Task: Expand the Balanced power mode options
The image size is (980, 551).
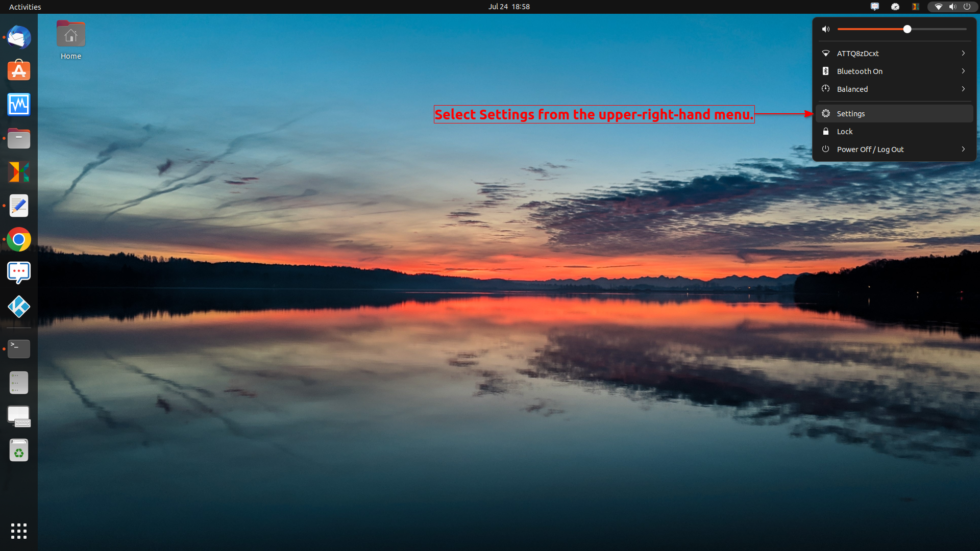Action: 963,89
